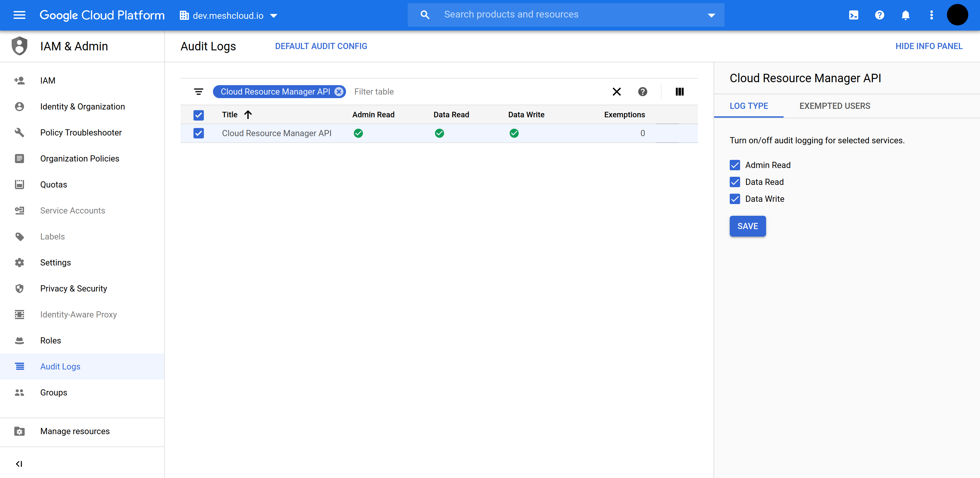The image size is (980, 478).
Task: Click the Service Accounts key icon
Action: 19,211
